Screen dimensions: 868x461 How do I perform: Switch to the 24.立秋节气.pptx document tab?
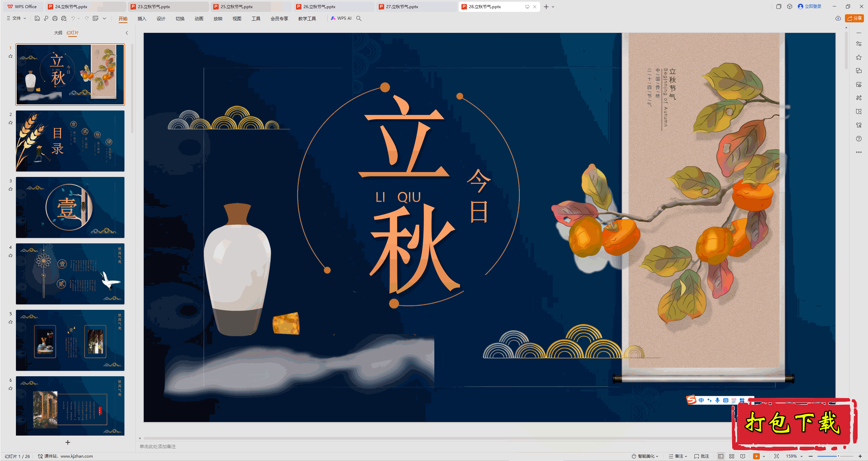coord(85,7)
